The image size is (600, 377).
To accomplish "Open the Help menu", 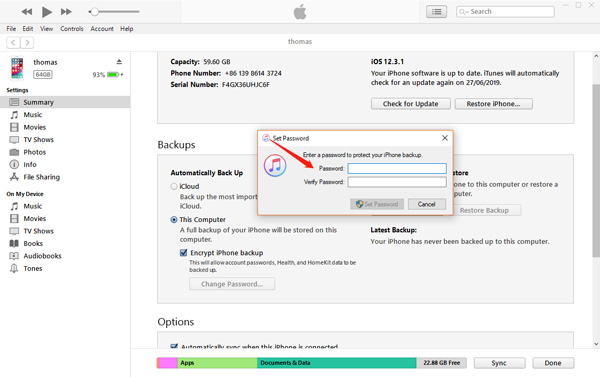I will tap(127, 29).
